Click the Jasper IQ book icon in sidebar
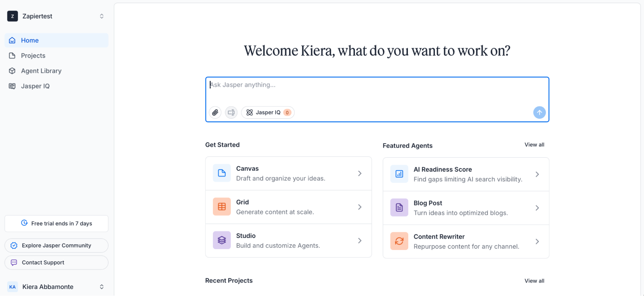The width and height of the screenshot is (644, 296). (12, 86)
